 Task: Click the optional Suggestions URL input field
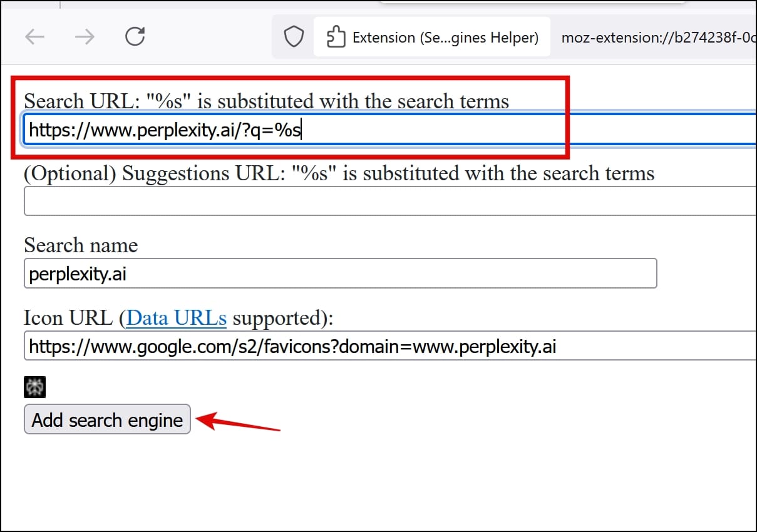(390, 202)
